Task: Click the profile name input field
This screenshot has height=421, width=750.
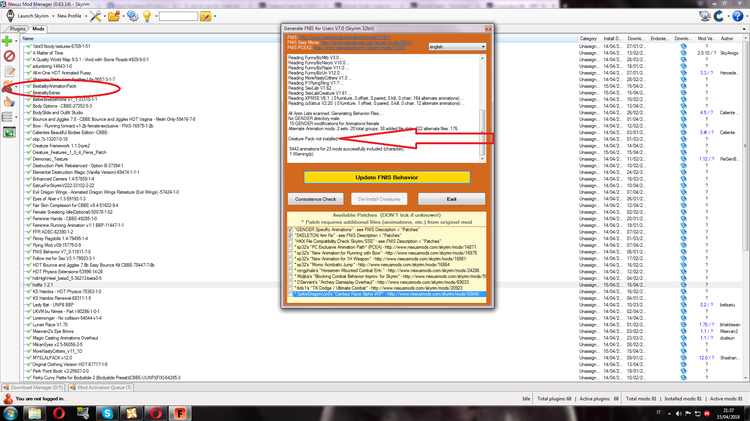Action: click(178, 16)
